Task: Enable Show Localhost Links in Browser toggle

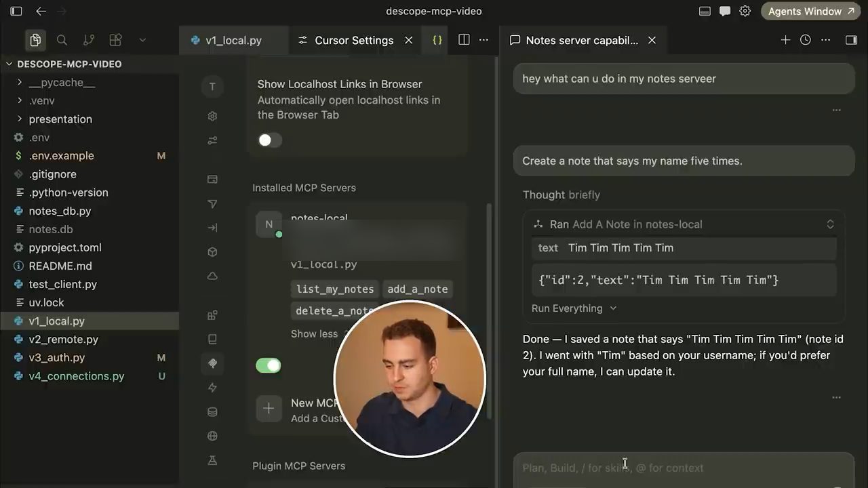Action: tap(269, 140)
